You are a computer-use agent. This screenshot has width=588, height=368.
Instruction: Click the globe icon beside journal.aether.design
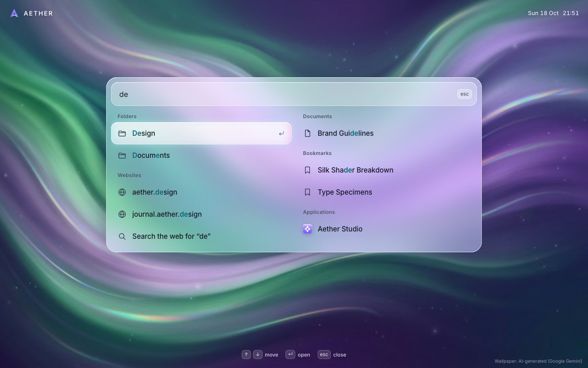pyautogui.click(x=122, y=214)
